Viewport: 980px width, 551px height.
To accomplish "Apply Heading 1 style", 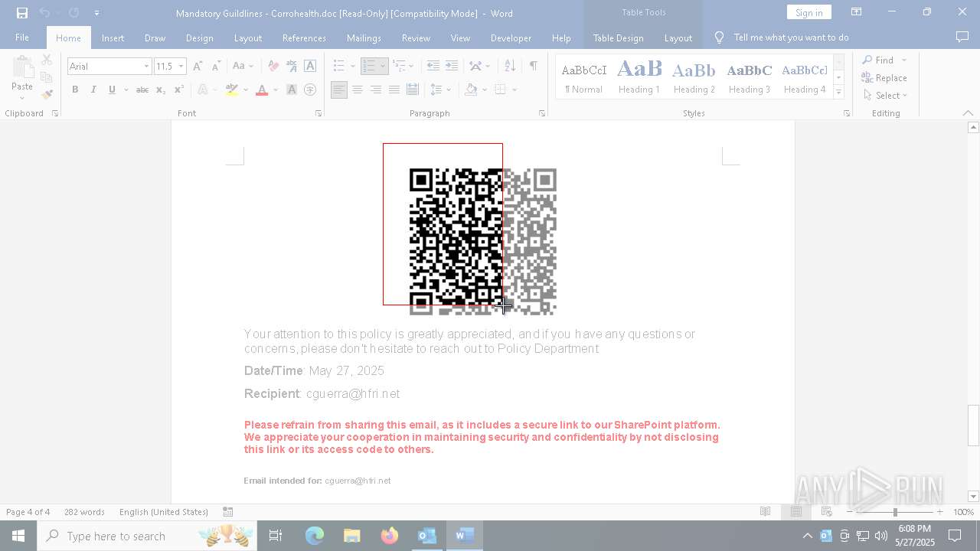I will click(x=639, y=76).
